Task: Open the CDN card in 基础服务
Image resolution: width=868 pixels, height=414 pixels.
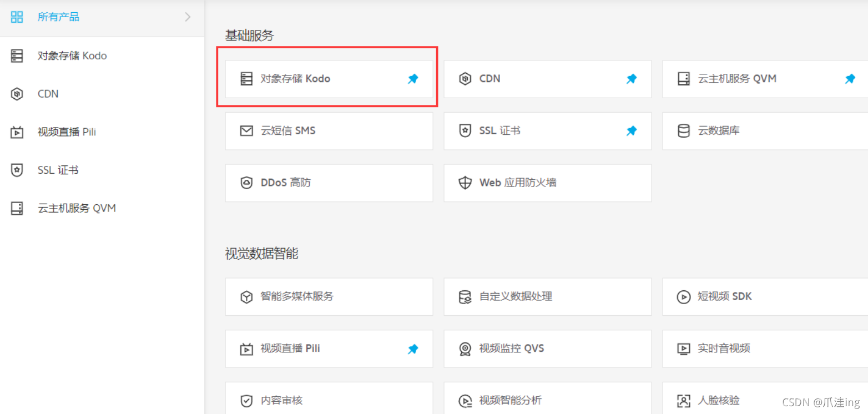Action: [x=548, y=79]
